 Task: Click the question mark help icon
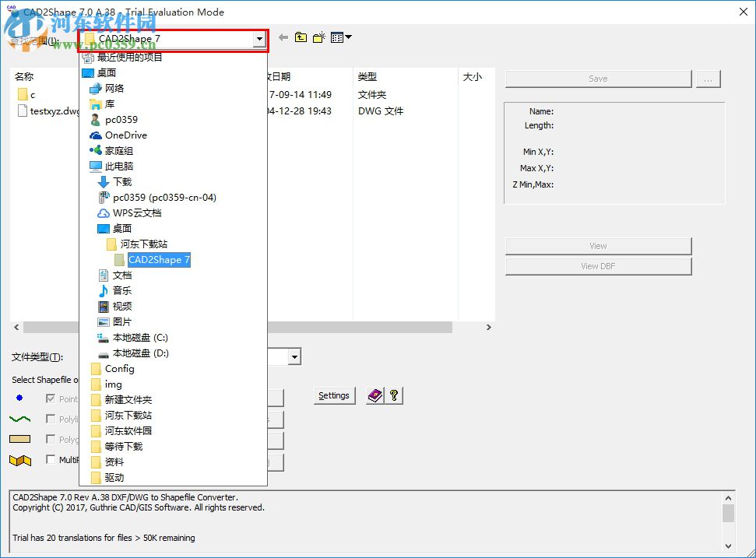click(393, 395)
